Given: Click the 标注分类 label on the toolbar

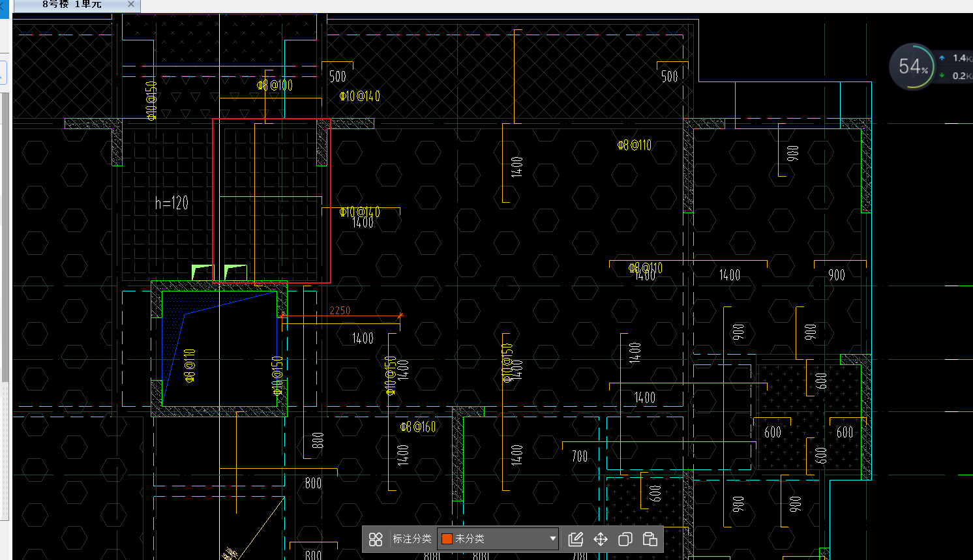Looking at the screenshot, I should [412, 539].
